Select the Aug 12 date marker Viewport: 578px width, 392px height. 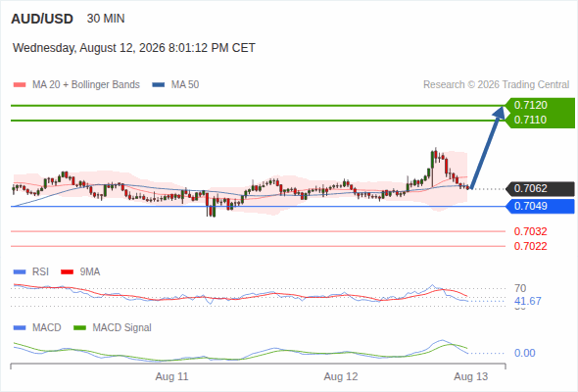coord(341,376)
